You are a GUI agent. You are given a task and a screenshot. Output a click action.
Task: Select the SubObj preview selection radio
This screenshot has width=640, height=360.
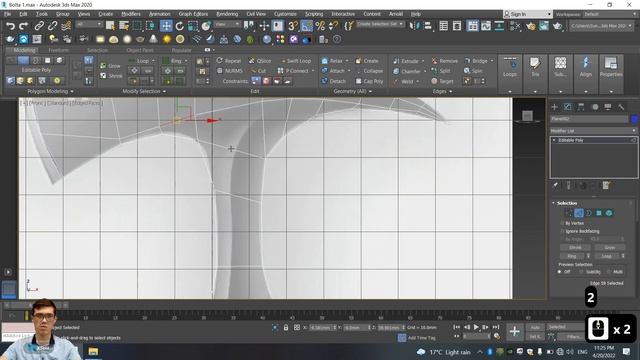pyautogui.click(x=581, y=272)
